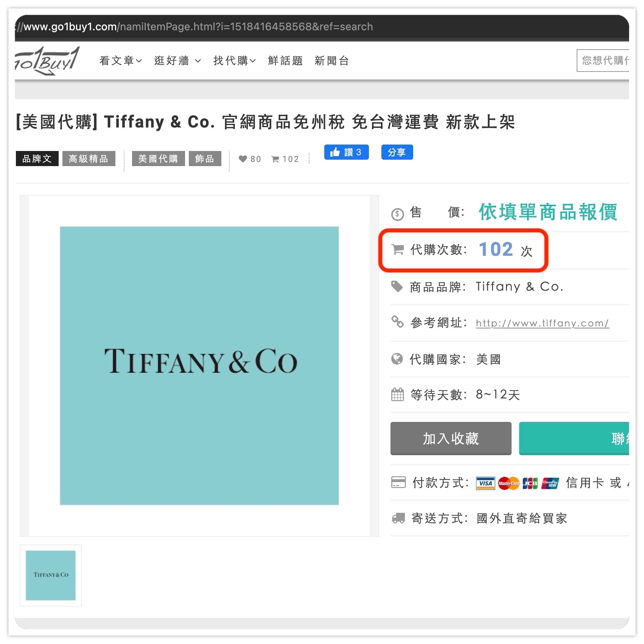Image resolution: width=644 pixels, height=644 pixels.
Task: Click the small Tiffany thumbnail image
Action: [51, 575]
